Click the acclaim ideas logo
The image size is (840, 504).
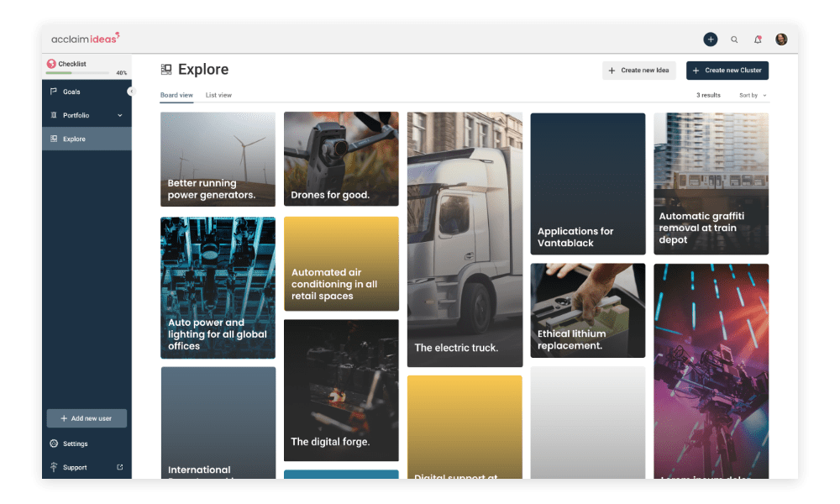pyautogui.click(x=85, y=38)
